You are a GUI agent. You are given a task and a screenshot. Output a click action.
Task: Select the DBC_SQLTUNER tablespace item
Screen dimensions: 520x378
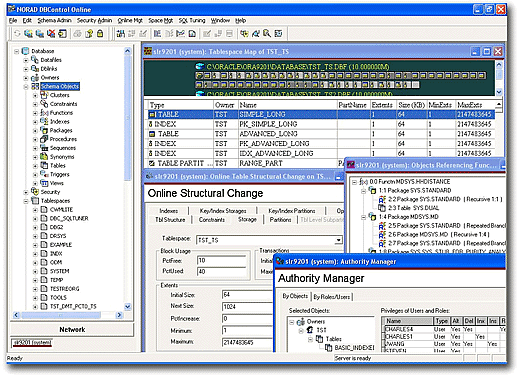(x=69, y=218)
